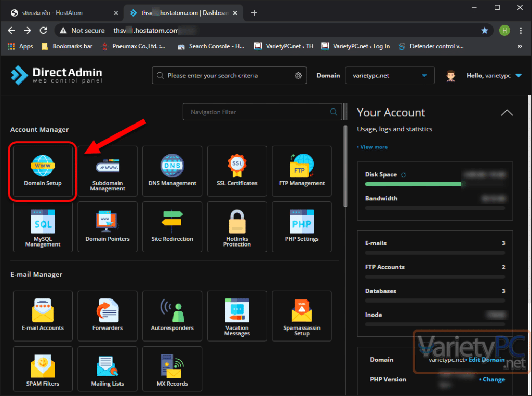Click the browser address bar
This screenshot has width=532, height=396.
(273, 31)
